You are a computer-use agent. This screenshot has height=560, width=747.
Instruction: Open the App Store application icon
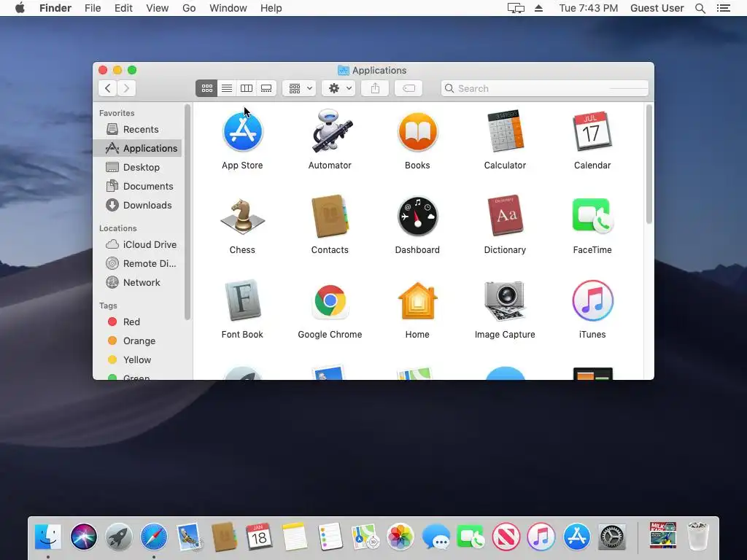pyautogui.click(x=242, y=132)
